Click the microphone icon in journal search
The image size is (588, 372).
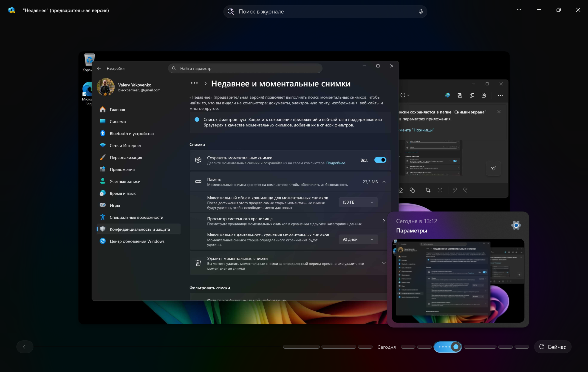pyautogui.click(x=421, y=11)
